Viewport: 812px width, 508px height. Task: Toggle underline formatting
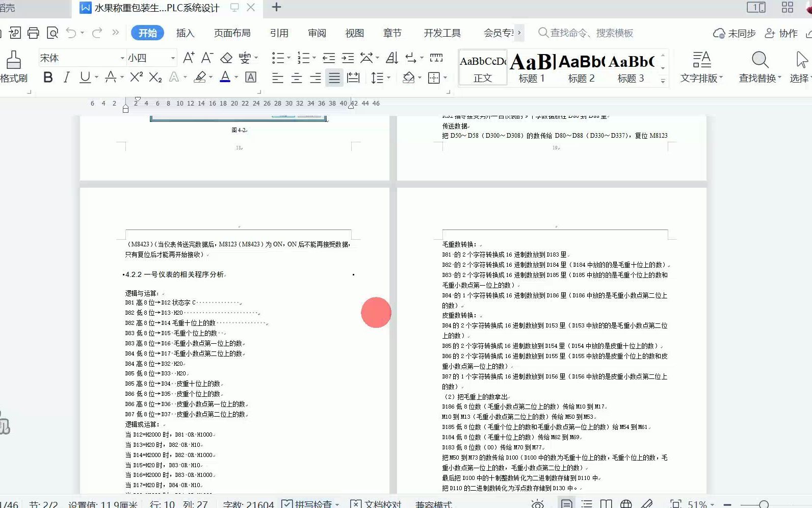pos(85,77)
